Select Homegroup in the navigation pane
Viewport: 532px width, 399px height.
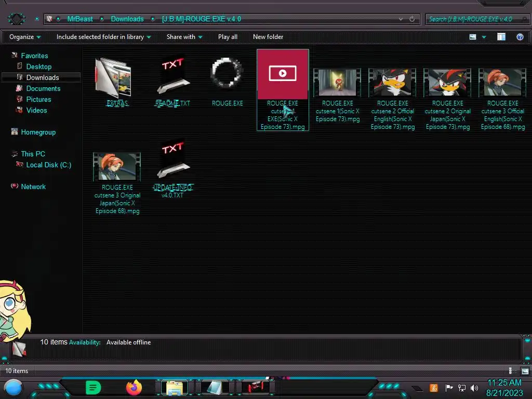coord(38,132)
